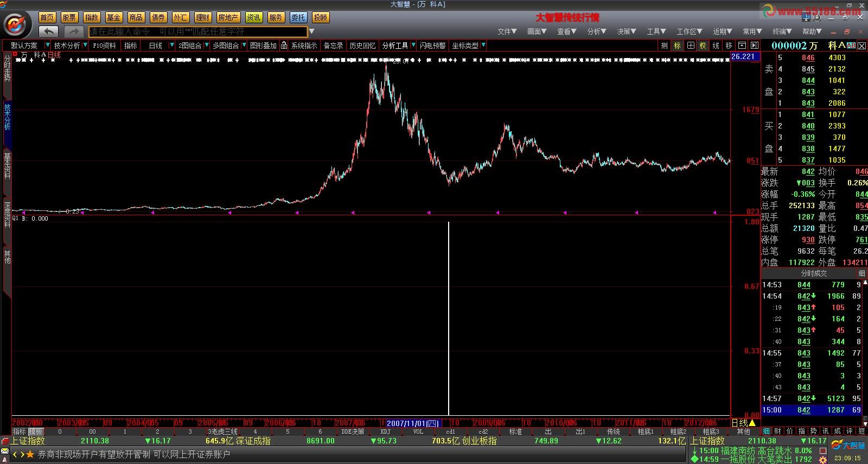Click the side panel collapse icon
The image size is (868, 464).
(754, 46)
